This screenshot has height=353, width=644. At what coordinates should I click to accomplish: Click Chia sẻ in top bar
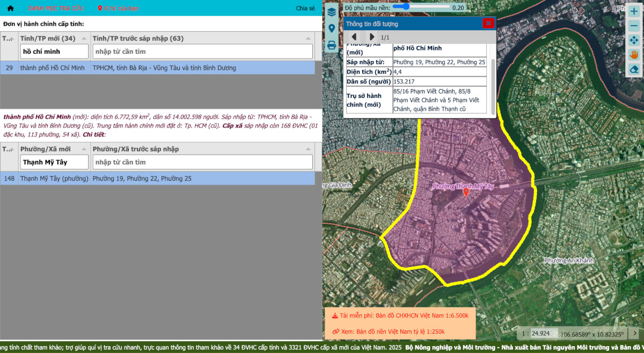click(305, 8)
